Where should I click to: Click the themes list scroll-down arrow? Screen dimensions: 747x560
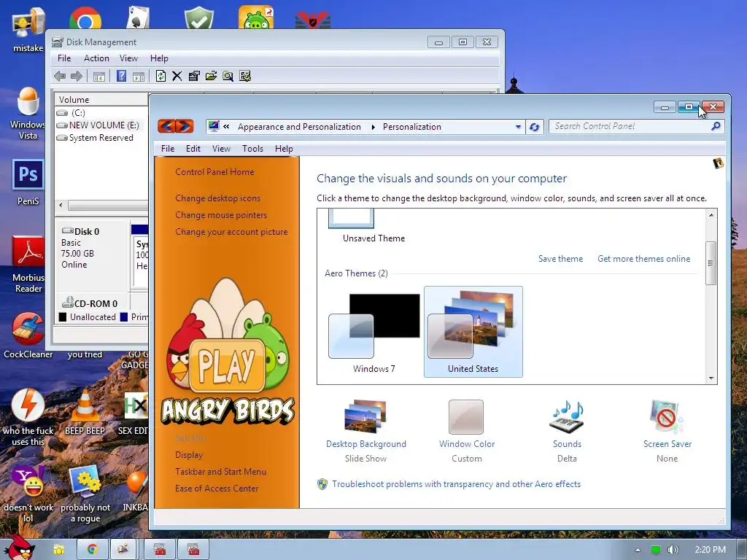[x=711, y=378]
